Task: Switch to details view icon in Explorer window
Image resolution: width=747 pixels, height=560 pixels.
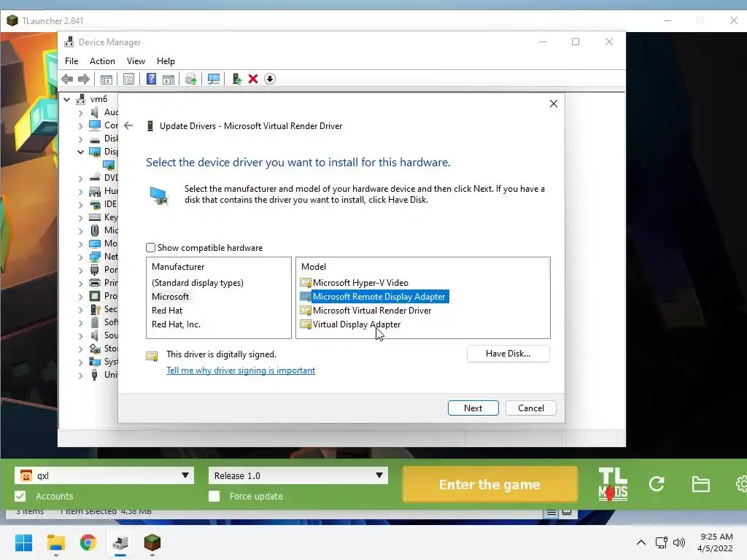Action: click(x=551, y=513)
